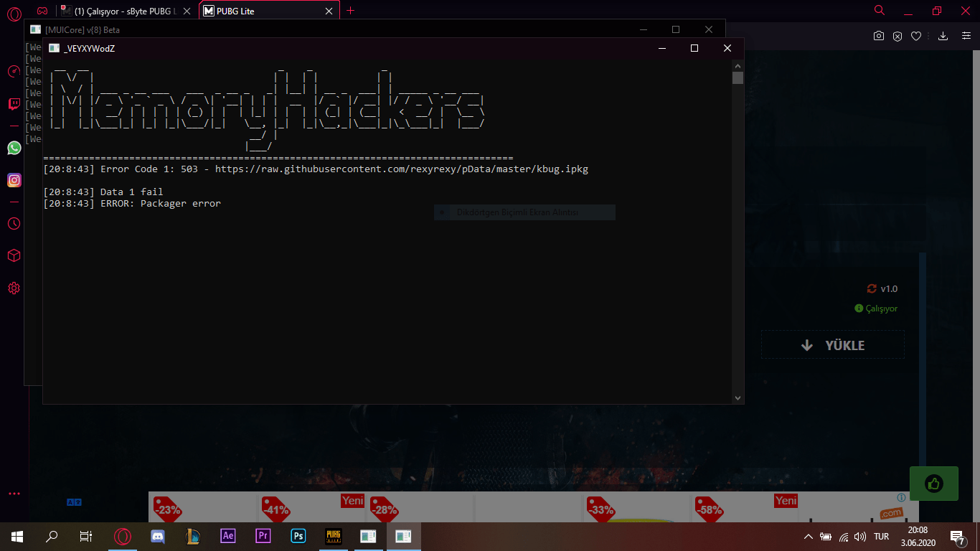The image size is (980, 551).
Task: Open Twitch panel in sidebar
Action: [x=14, y=105]
